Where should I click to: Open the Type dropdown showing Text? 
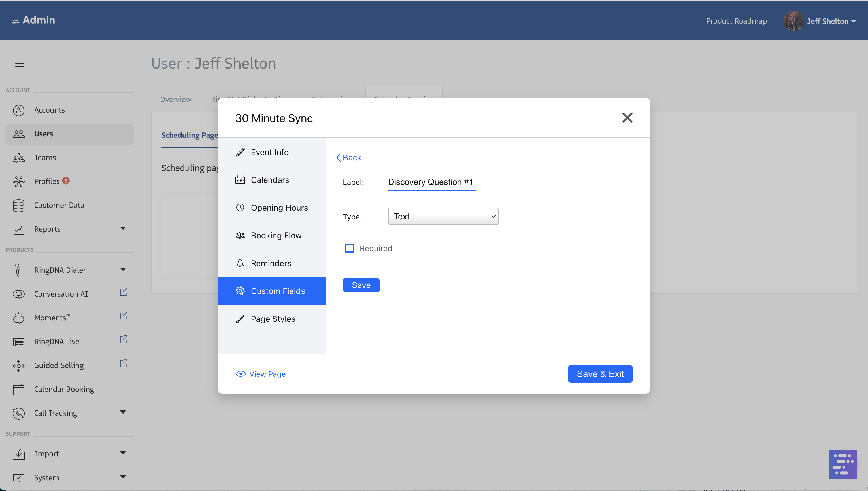pyautogui.click(x=443, y=217)
